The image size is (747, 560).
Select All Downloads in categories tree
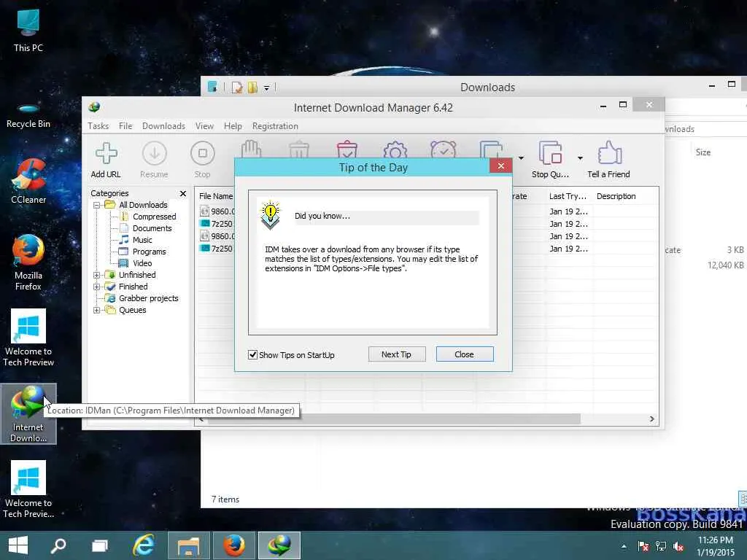point(136,205)
